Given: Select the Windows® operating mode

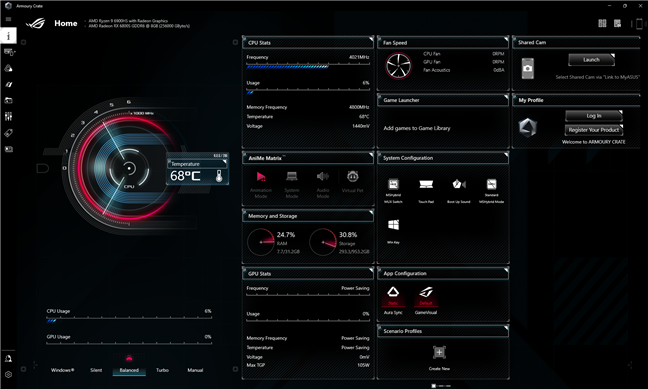Looking at the screenshot, I should tap(62, 370).
